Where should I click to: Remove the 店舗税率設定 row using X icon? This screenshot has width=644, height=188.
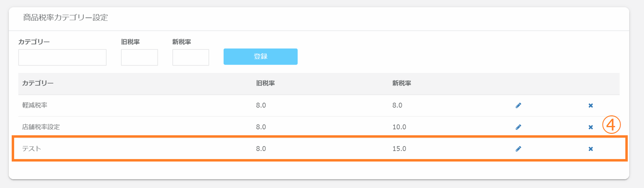coord(591,127)
